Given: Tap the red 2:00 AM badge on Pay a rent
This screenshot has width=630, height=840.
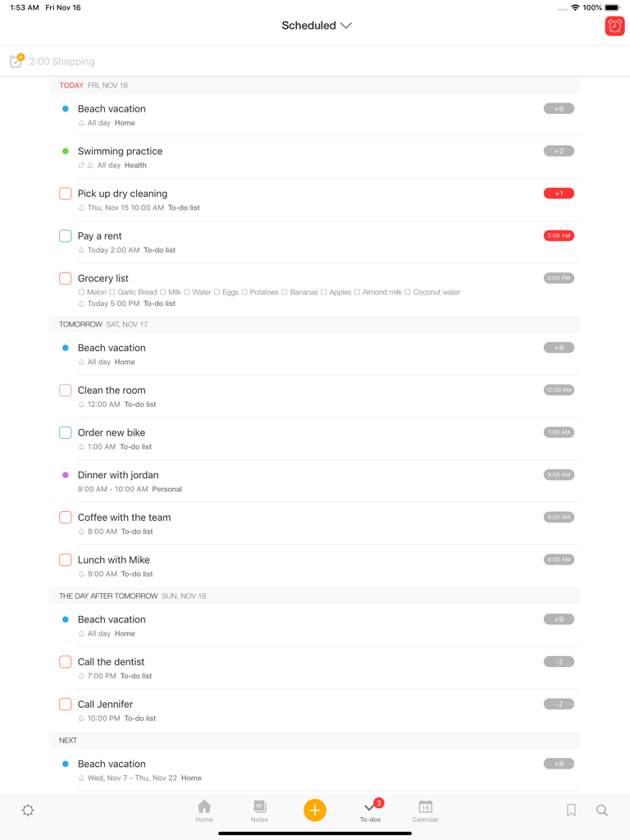Looking at the screenshot, I should [559, 235].
